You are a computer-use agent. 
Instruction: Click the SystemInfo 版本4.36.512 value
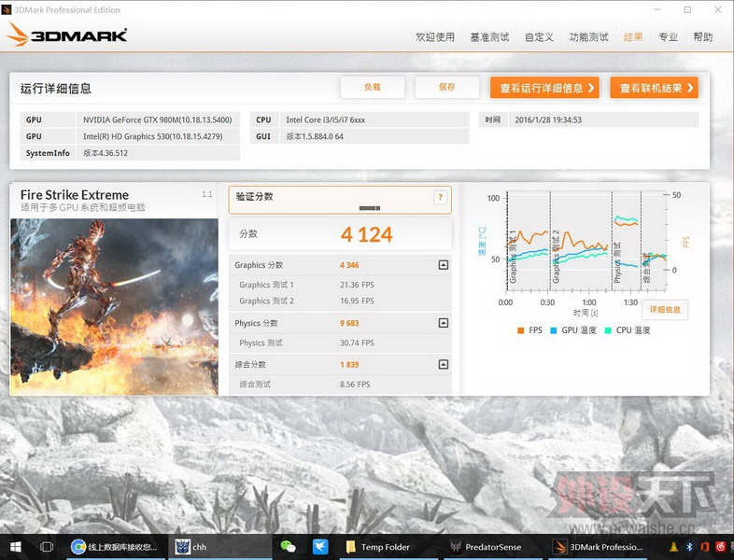pyautogui.click(x=158, y=153)
